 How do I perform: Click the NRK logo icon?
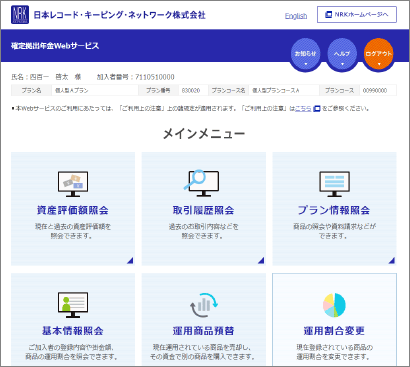coord(20,15)
